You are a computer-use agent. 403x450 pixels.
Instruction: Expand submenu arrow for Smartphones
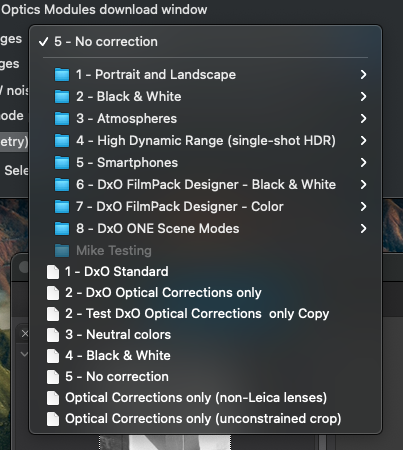[x=363, y=163]
